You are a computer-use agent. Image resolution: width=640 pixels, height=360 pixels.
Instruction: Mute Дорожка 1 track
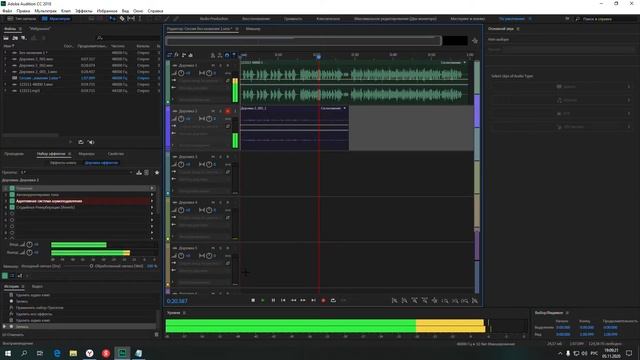tap(213, 65)
